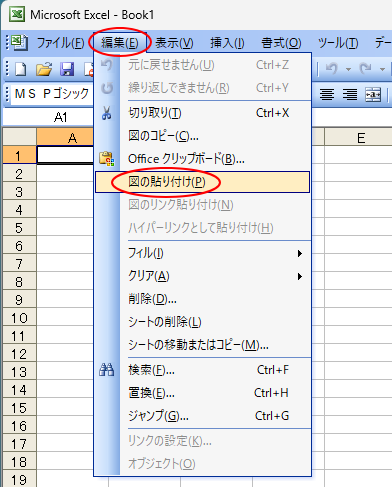This screenshot has height=487, width=392.
Task: Select row 18 header
Action: pos(19,462)
